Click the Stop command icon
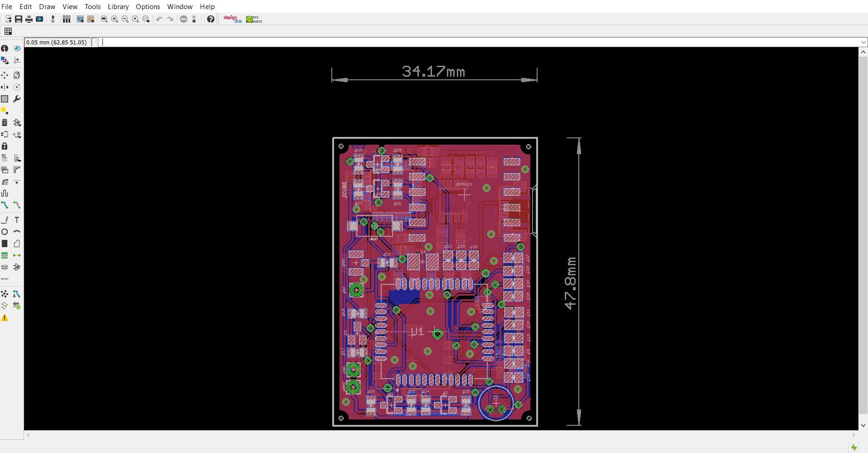 pyautogui.click(x=184, y=19)
